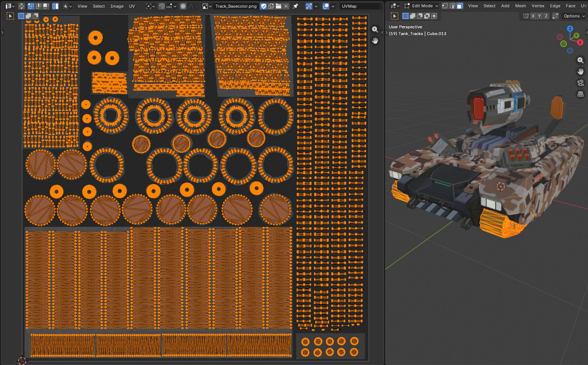Toggle UV editor gizmo visibility

[x=309, y=6]
